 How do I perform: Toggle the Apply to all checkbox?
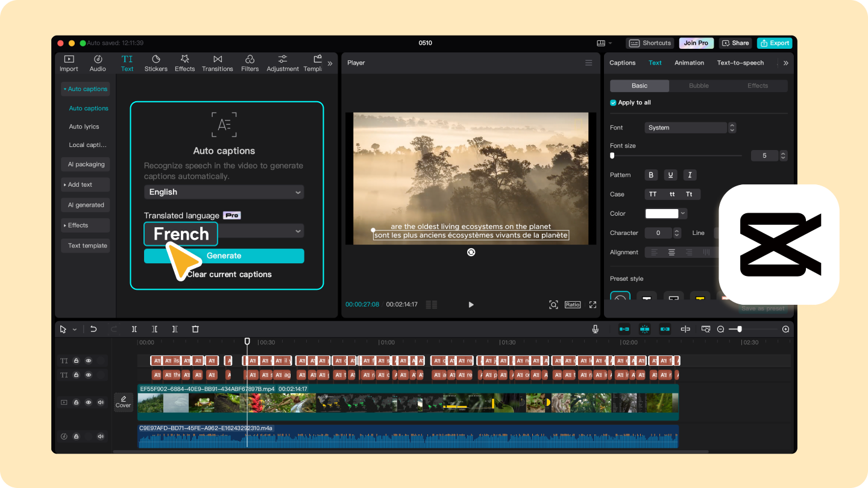click(x=614, y=102)
